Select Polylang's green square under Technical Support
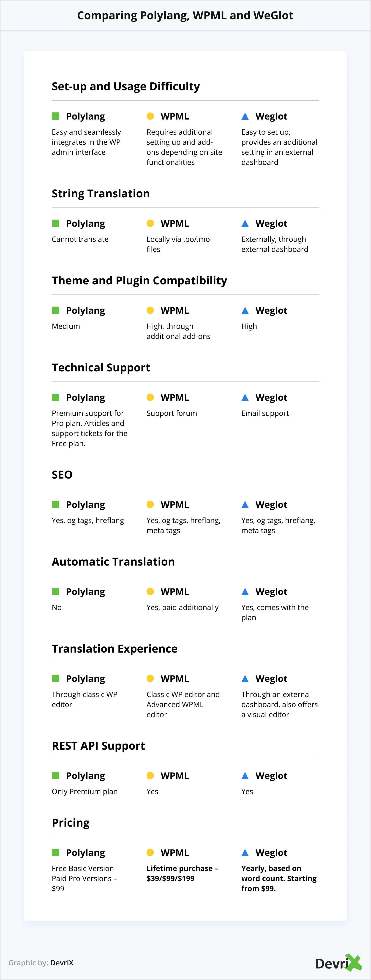 coord(56,397)
